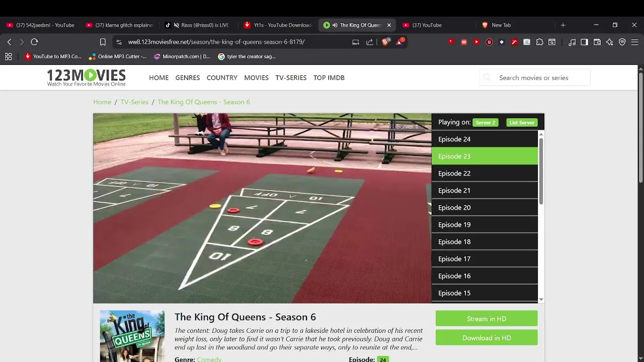
Task: Open the Leo AI sparkle icon
Action: coord(610,42)
